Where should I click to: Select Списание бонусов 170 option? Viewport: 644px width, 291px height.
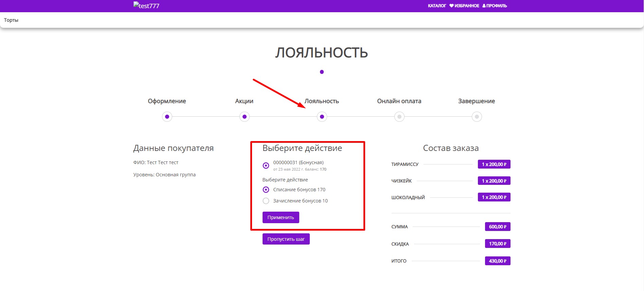pyautogui.click(x=266, y=190)
